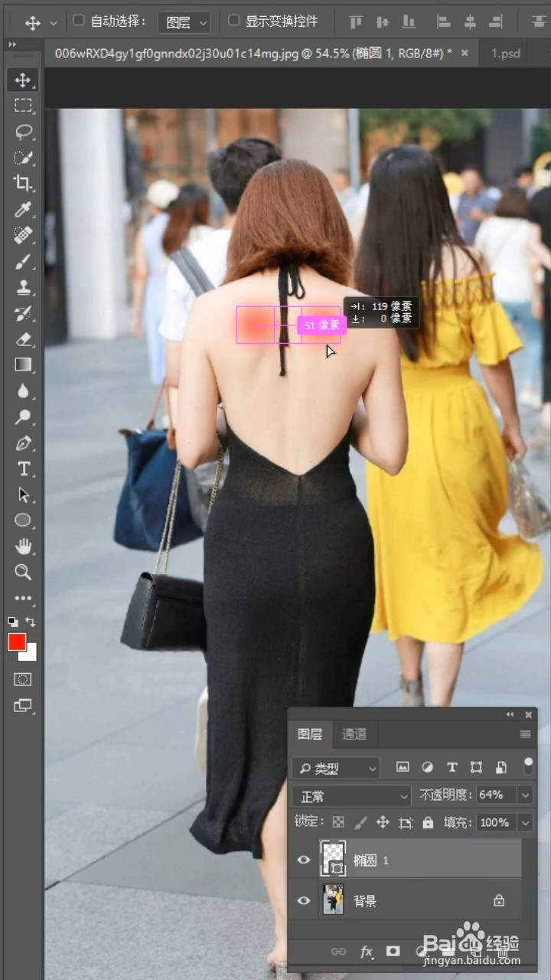Image resolution: width=551 pixels, height=980 pixels.
Task: Lock all for the 椭圆 1 layer
Action: pyautogui.click(x=428, y=822)
